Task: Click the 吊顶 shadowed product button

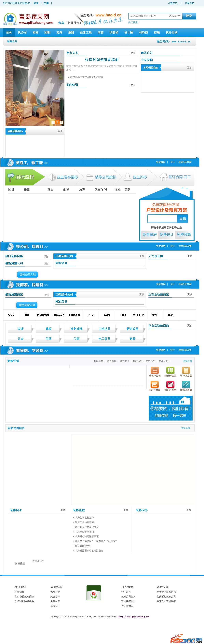Action: coord(48,338)
